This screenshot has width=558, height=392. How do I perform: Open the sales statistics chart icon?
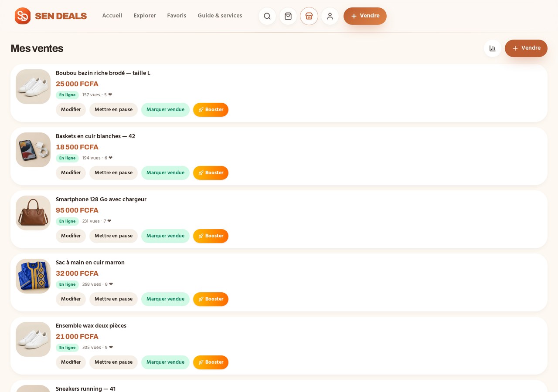(x=493, y=48)
